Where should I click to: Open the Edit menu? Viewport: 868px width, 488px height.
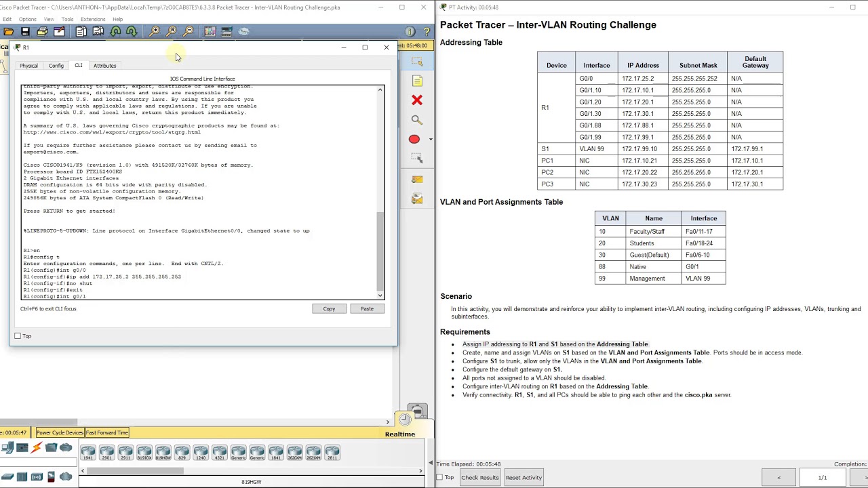pos(7,19)
